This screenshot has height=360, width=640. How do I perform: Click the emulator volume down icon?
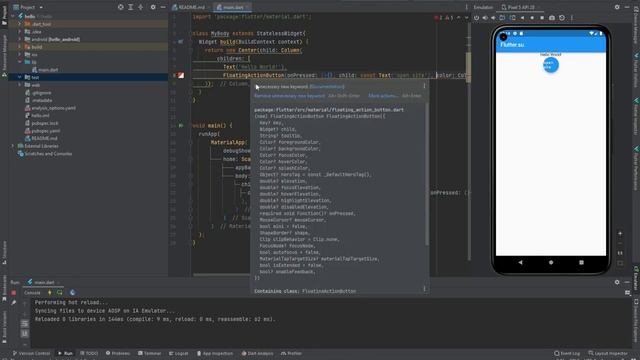pos(493,18)
